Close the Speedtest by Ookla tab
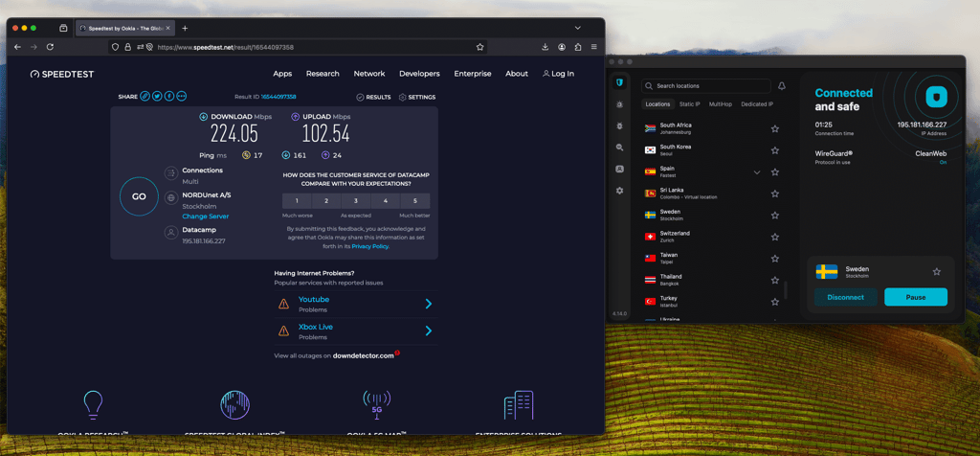This screenshot has height=456, width=980. tap(168, 28)
